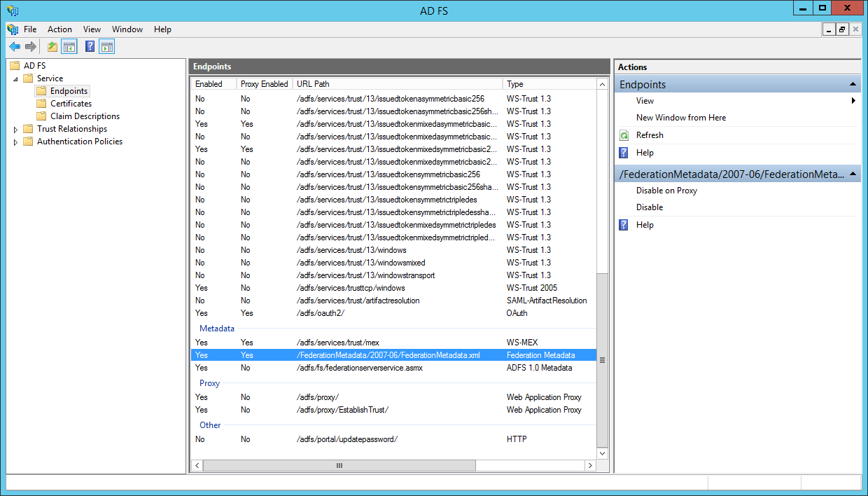Expand the Trust Relationships tree node
868x496 pixels.
(15, 129)
